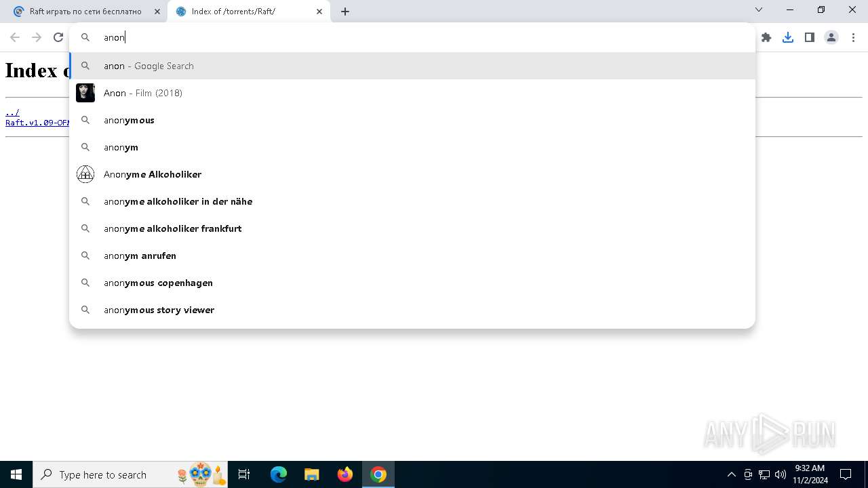
Task: Click the browser back arrow
Action: pyautogui.click(x=15, y=37)
